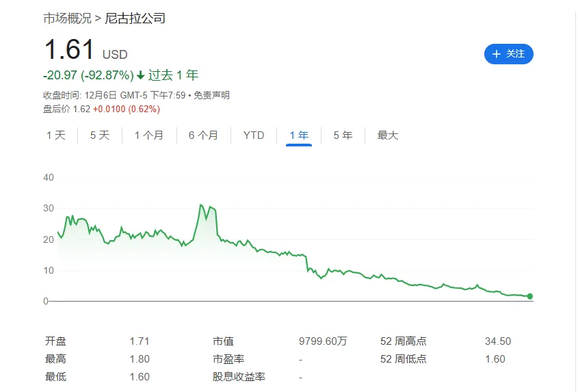
Task: Click the 最低 value 1.60
Action: tap(140, 376)
